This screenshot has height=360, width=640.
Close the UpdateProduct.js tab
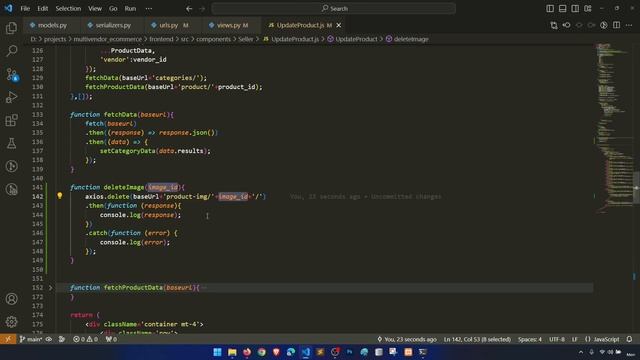click(x=339, y=25)
